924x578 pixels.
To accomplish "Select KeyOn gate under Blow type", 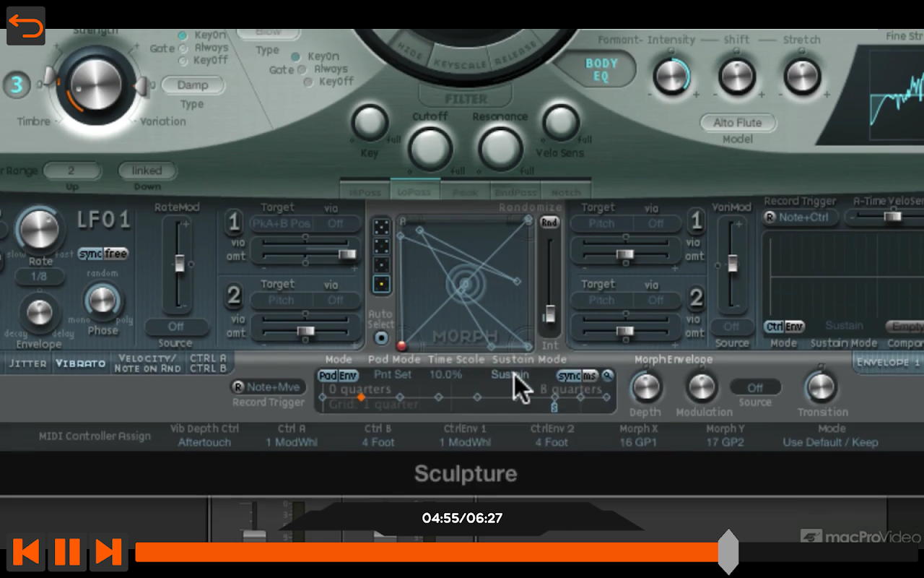I will pos(296,56).
